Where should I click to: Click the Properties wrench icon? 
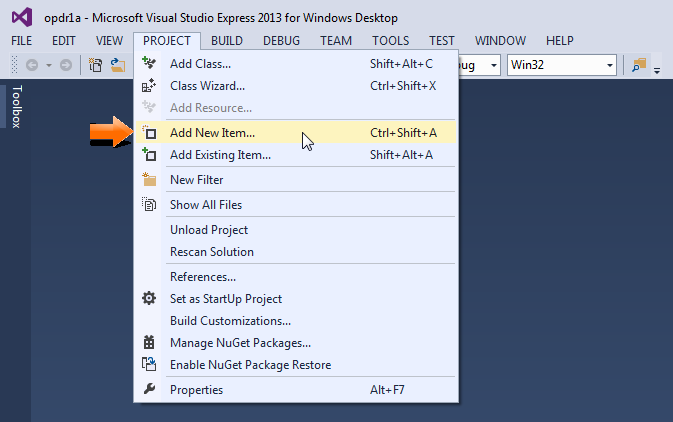pos(150,389)
